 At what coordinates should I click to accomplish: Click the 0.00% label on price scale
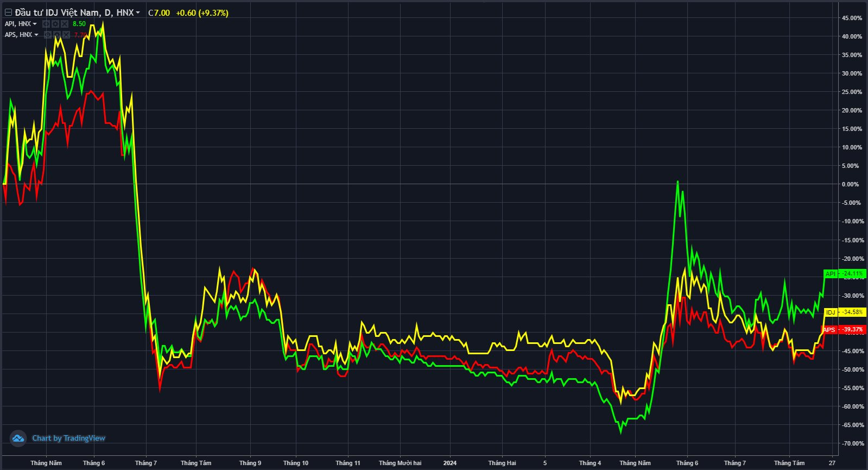coord(851,184)
